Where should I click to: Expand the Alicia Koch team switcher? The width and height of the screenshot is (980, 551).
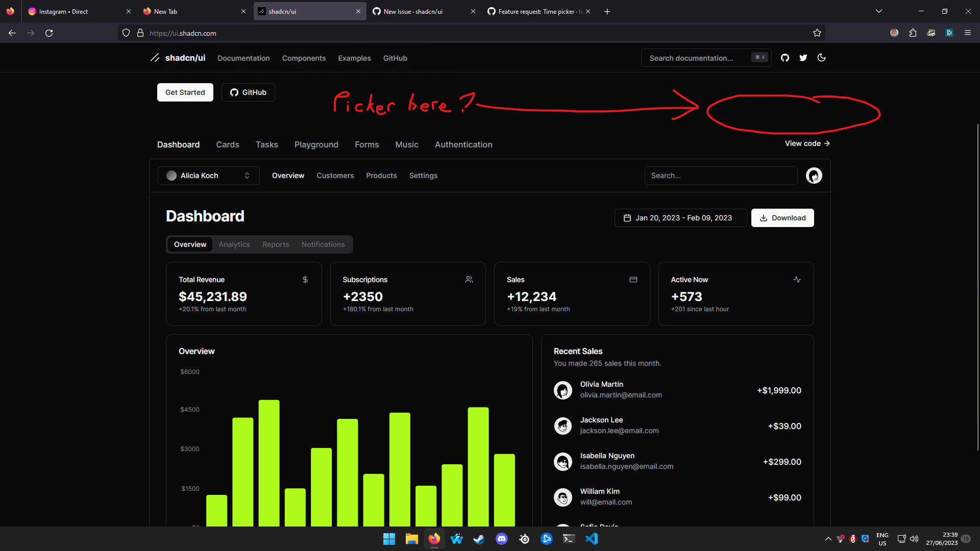tap(208, 176)
